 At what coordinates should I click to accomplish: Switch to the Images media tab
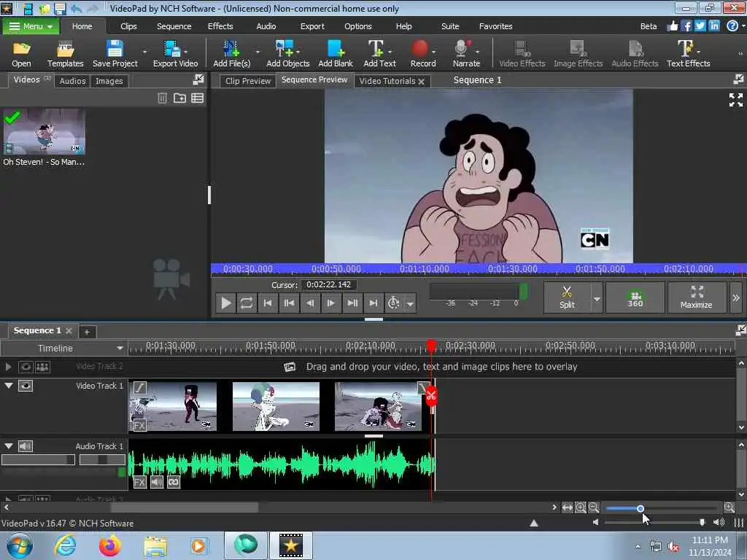point(109,81)
